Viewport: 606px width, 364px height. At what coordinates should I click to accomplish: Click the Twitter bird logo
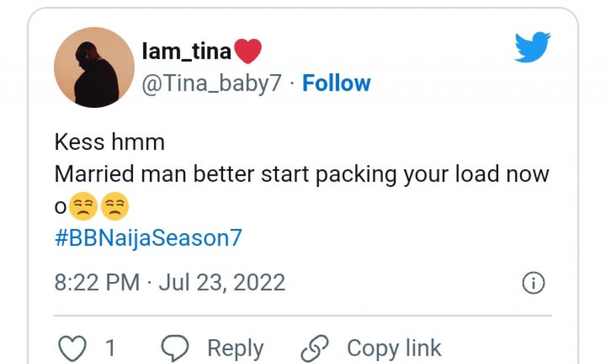pyautogui.click(x=532, y=47)
